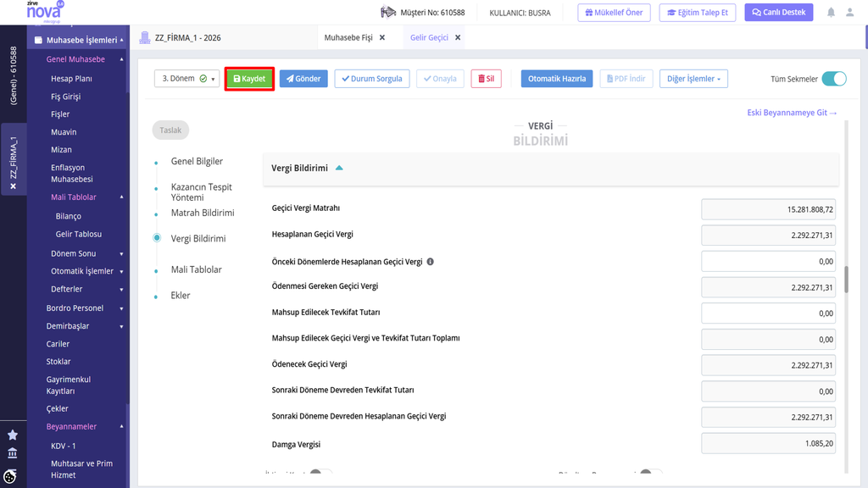This screenshot has height=488, width=868.
Task: Click the red Sil button
Action: coord(486,79)
